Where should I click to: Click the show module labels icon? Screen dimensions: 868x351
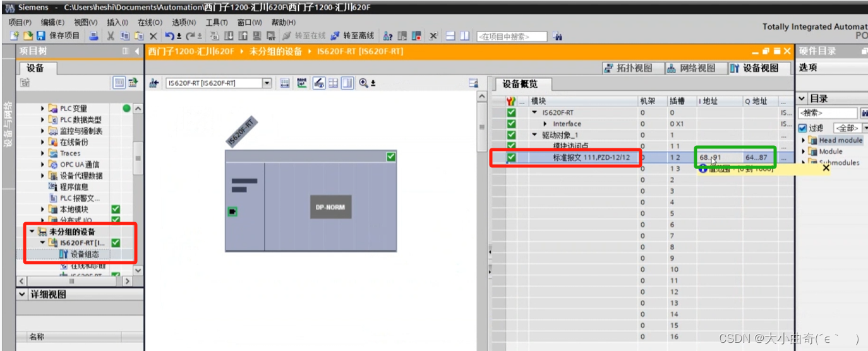tap(302, 83)
